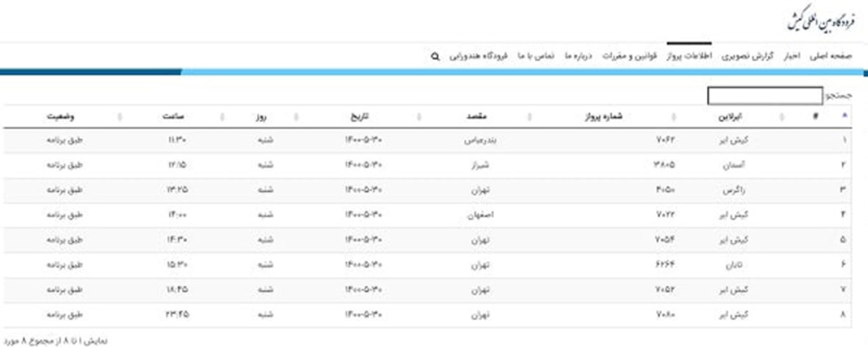Screen dimensions: 868x347
Task: Click sort icon for وضعیت column
Action: click(x=120, y=117)
